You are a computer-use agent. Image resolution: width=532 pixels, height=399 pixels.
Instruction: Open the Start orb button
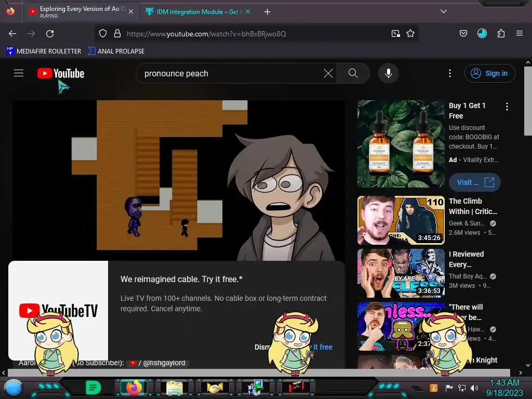14,388
